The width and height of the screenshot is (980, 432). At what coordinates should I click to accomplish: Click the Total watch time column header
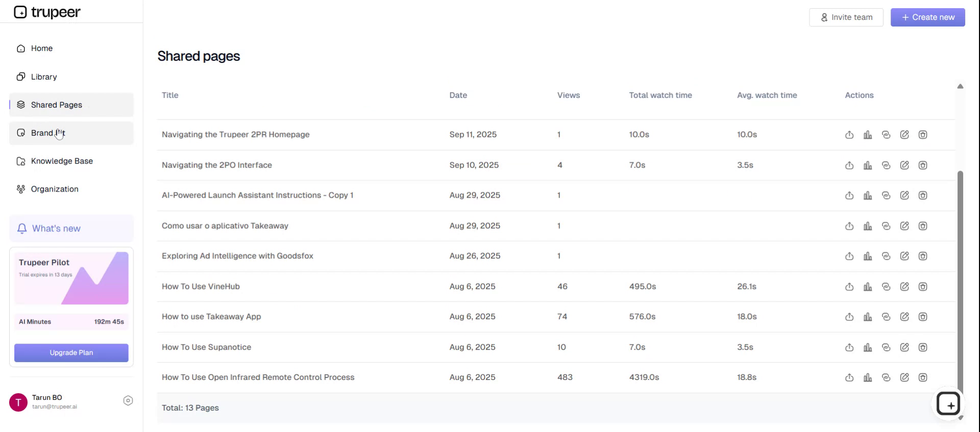[x=660, y=95]
